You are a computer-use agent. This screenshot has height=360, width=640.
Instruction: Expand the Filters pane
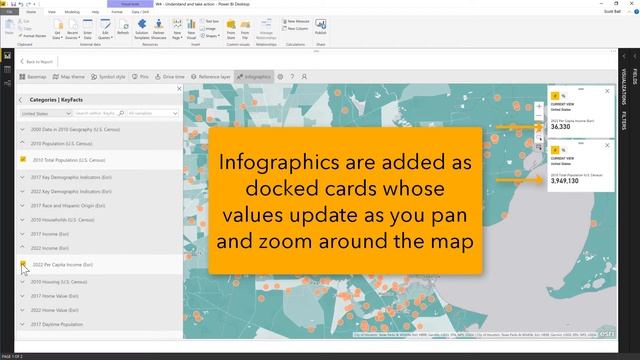click(x=624, y=121)
